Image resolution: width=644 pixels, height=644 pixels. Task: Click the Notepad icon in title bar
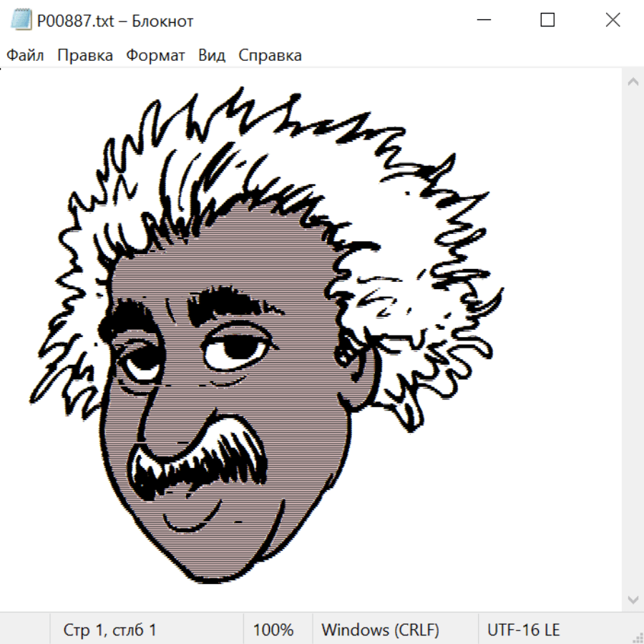tap(21, 21)
